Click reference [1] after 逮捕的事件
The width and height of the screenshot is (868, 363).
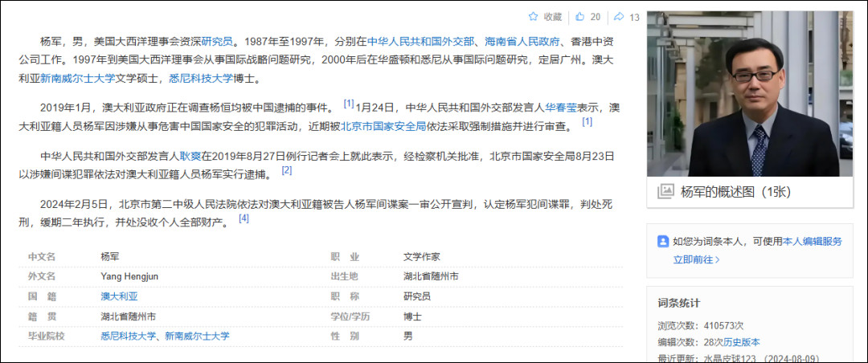point(349,104)
